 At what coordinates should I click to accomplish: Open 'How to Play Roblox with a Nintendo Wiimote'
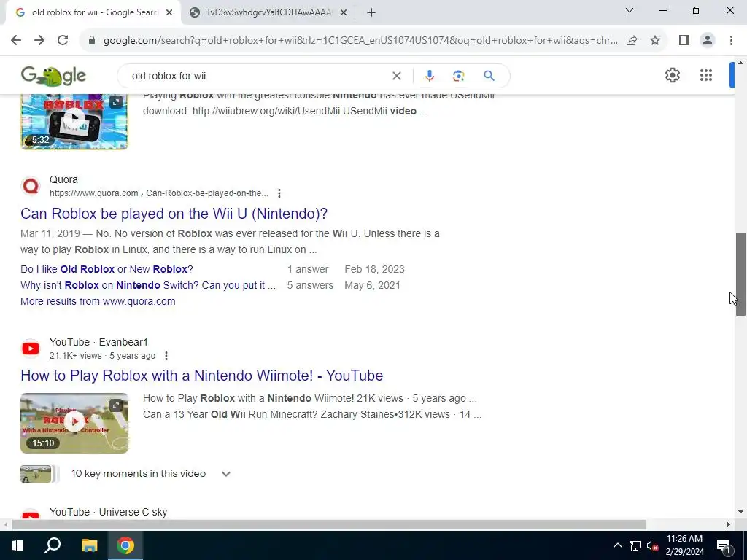[201, 376]
